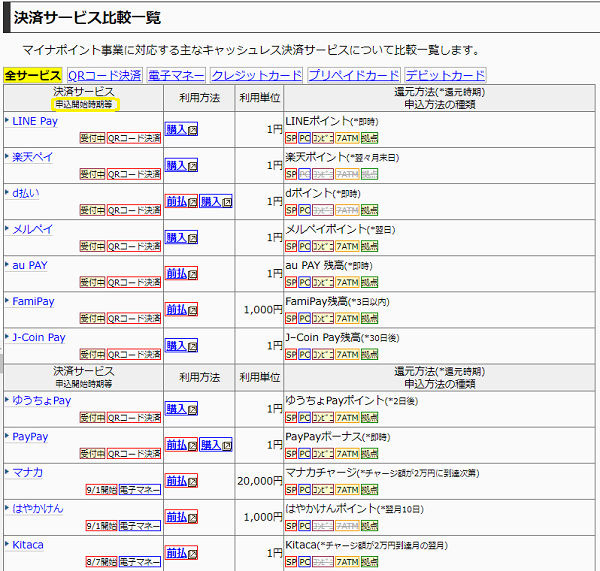The width and height of the screenshot is (600, 571).
Task: Click 7ATM badge in PayPay row
Action: (x=347, y=454)
